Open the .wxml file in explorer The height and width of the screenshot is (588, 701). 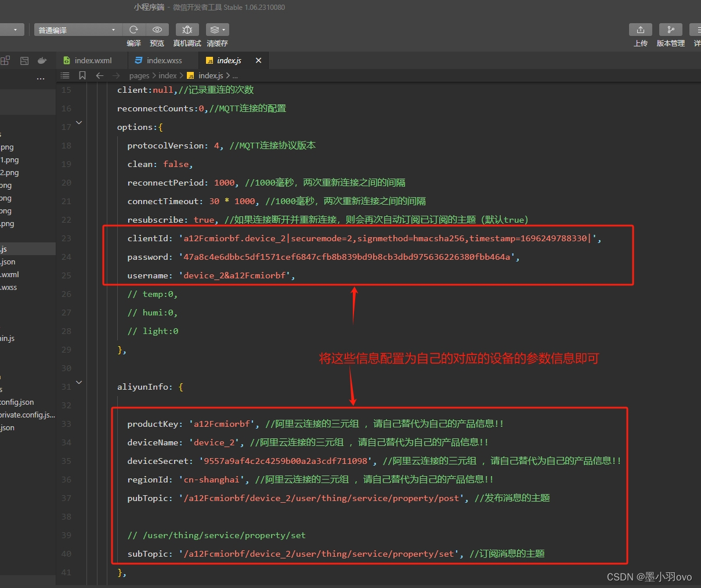coord(10,275)
